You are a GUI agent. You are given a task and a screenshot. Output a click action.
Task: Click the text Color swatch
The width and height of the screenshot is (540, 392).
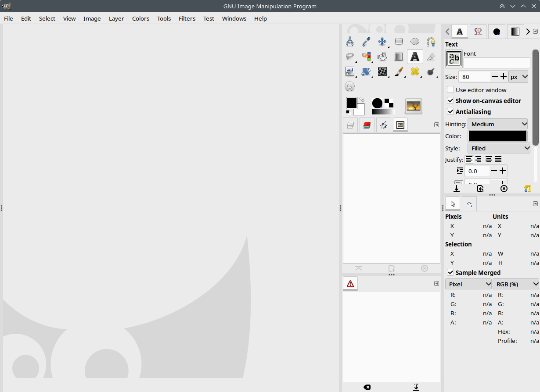(x=497, y=136)
